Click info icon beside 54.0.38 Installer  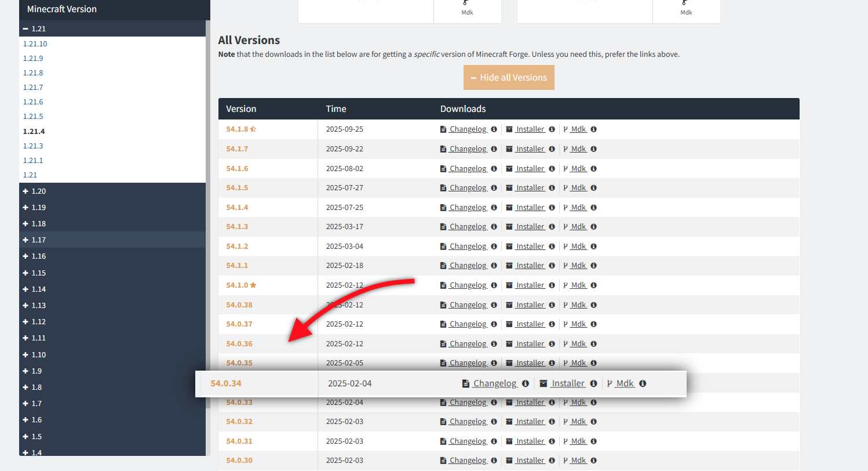point(552,305)
